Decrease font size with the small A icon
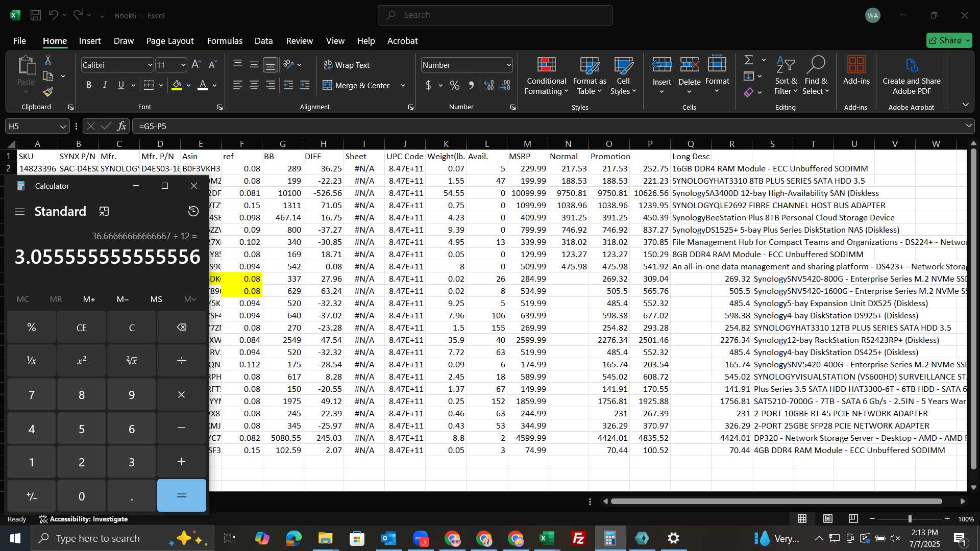 pyautogui.click(x=213, y=65)
